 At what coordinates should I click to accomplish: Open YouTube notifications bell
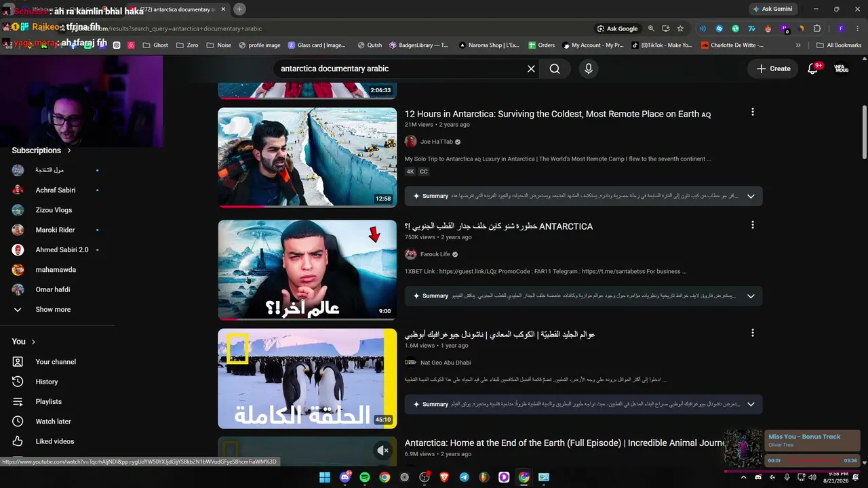[812, 68]
